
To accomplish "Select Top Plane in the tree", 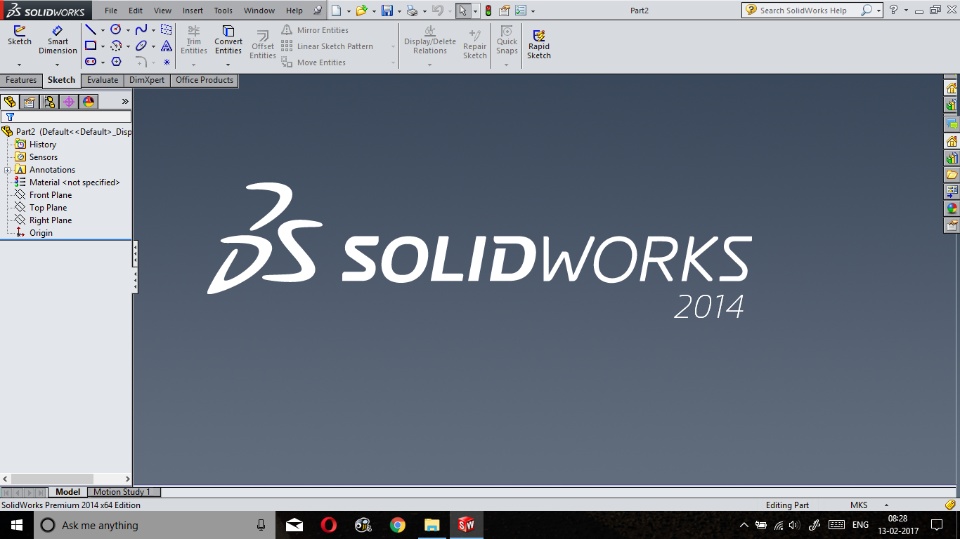I will [x=40, y=208].
